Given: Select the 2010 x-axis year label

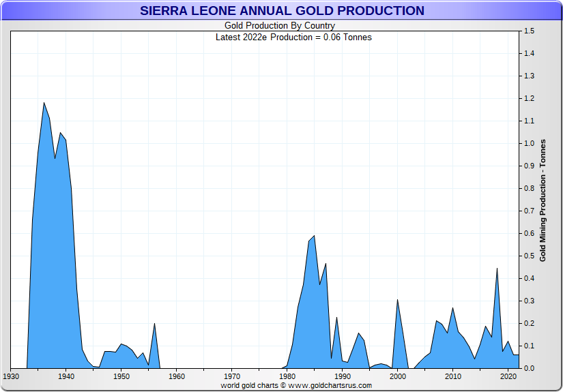Looking at the screenshot, I should pyautogui.click(x=453, y=376).
